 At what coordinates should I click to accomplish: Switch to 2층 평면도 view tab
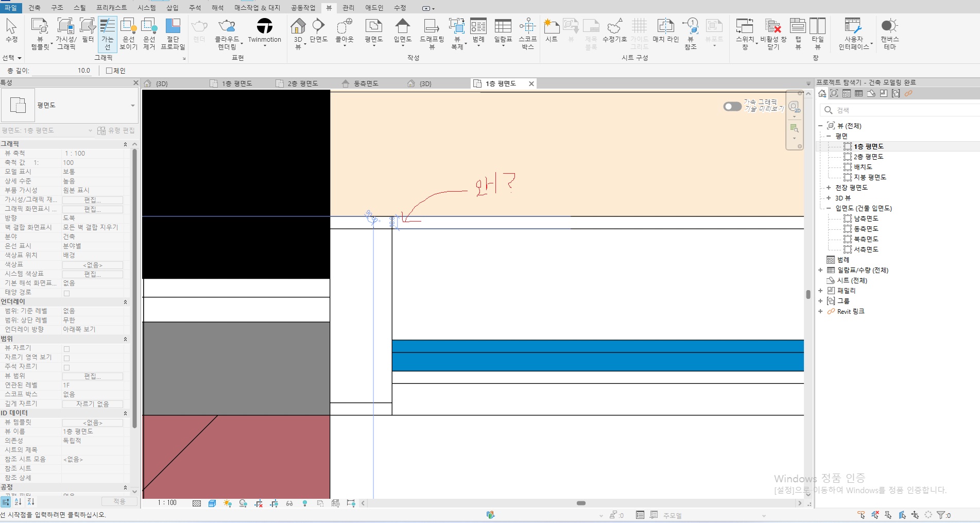303,83
